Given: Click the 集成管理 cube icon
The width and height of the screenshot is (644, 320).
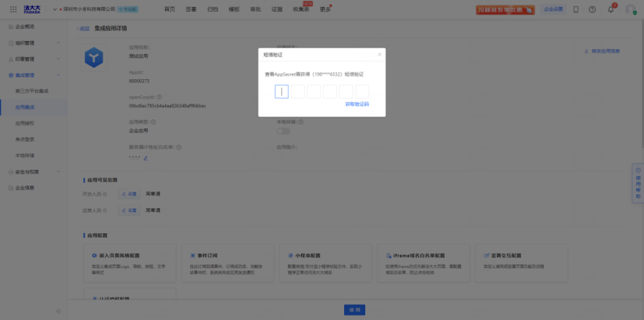Looking at the screenshot, I should 11,75.
